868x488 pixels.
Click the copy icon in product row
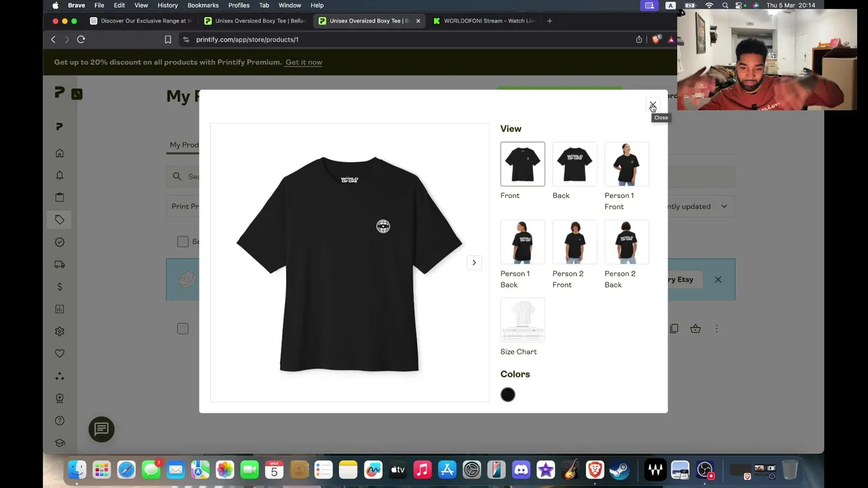[673, 329]
